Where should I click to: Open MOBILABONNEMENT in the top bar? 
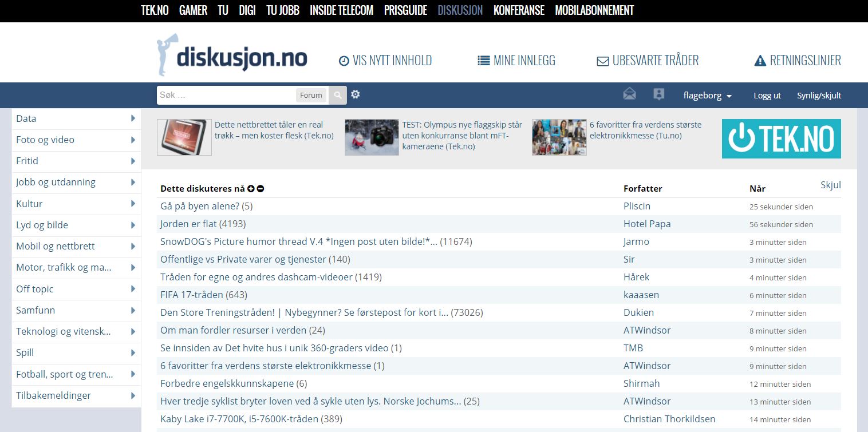tap(594, 10)
